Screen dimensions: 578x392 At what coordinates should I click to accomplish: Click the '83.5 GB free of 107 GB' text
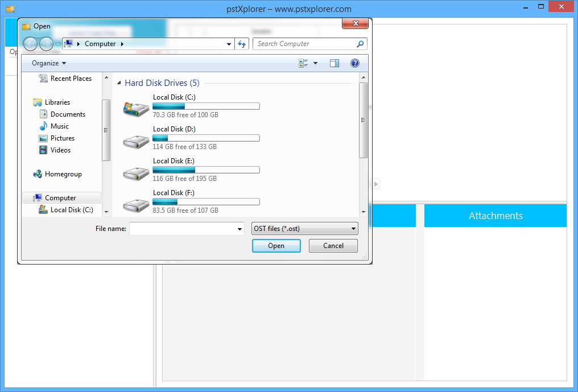pyautogui.click(x=185, y=210)
